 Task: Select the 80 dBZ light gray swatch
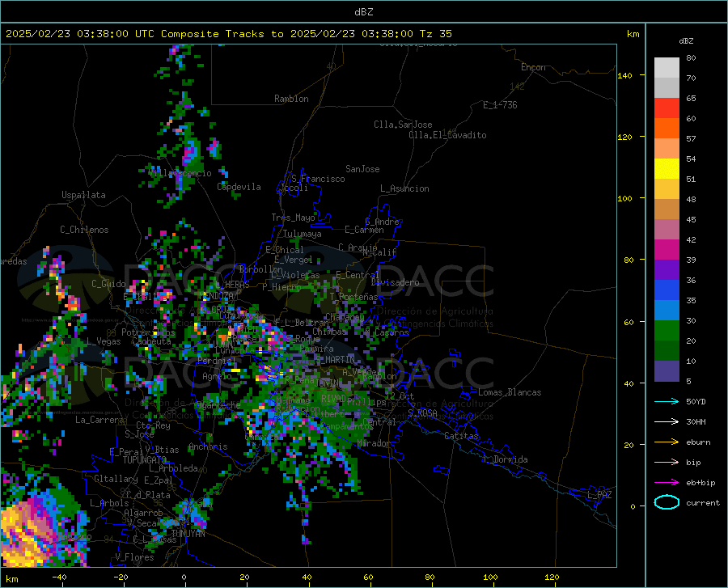tap(667, 67)
